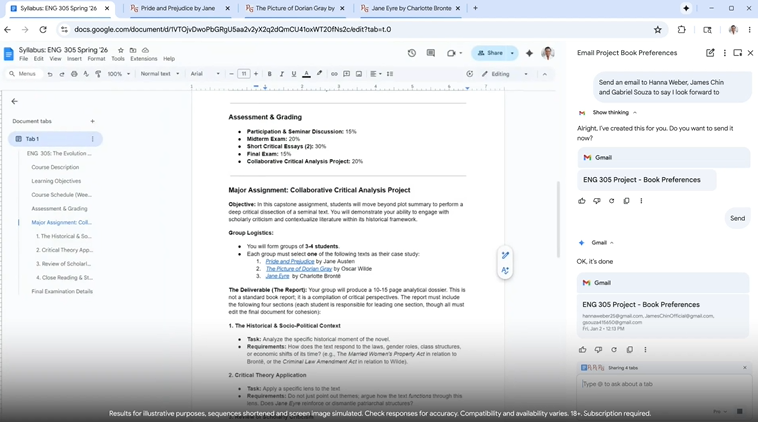The width and height of the screenshot is (758, 422).
Task: Click the highlight color pen icon
Action: click(319, 74)
